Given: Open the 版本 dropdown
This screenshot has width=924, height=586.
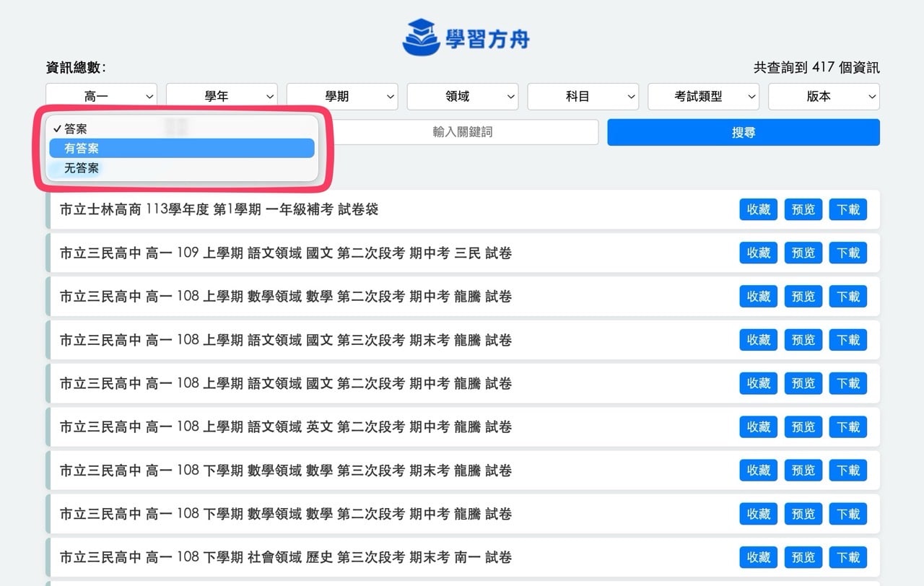Looking at the screenshot, I should tap(824, 96).
